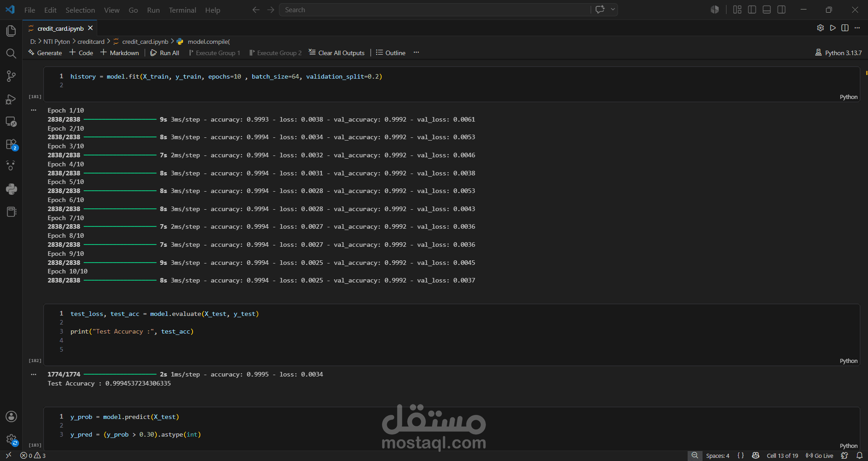This screenshot has height=461, width=868.
Task: Click Cell 13 of 19 indicator
Action: (x=783, y=456)
